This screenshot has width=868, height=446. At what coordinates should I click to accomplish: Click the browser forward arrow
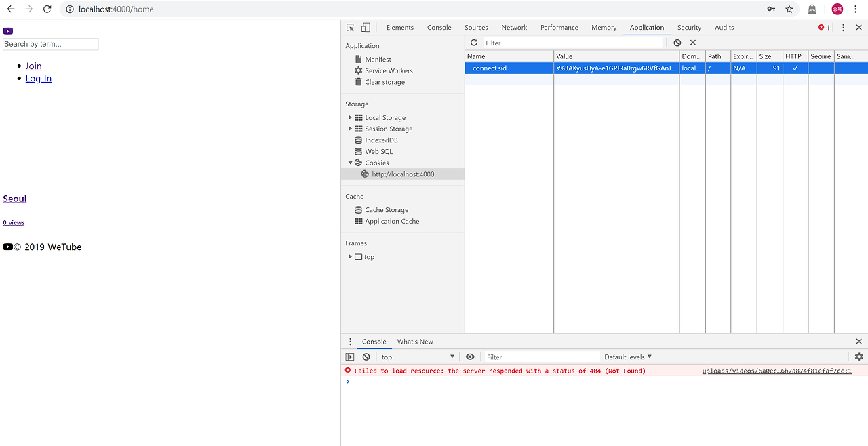[x=28, y=9]
